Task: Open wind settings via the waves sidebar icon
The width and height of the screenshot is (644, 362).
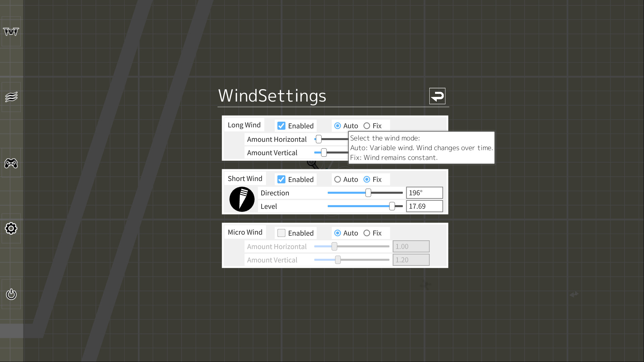Action: coord(11,96)
